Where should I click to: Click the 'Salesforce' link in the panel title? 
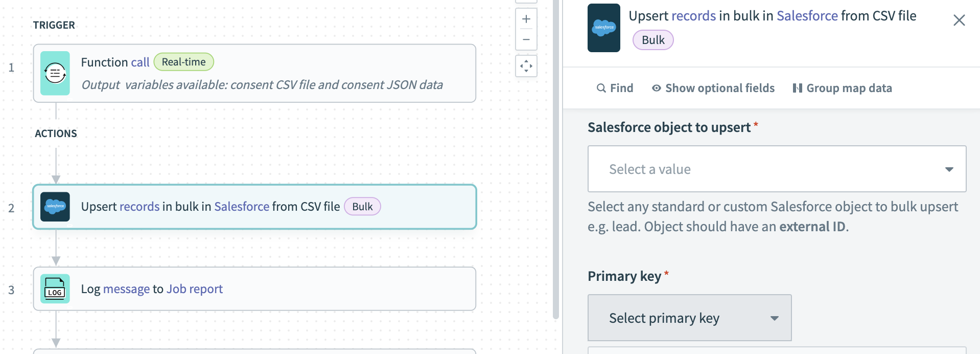pos(807,16)
